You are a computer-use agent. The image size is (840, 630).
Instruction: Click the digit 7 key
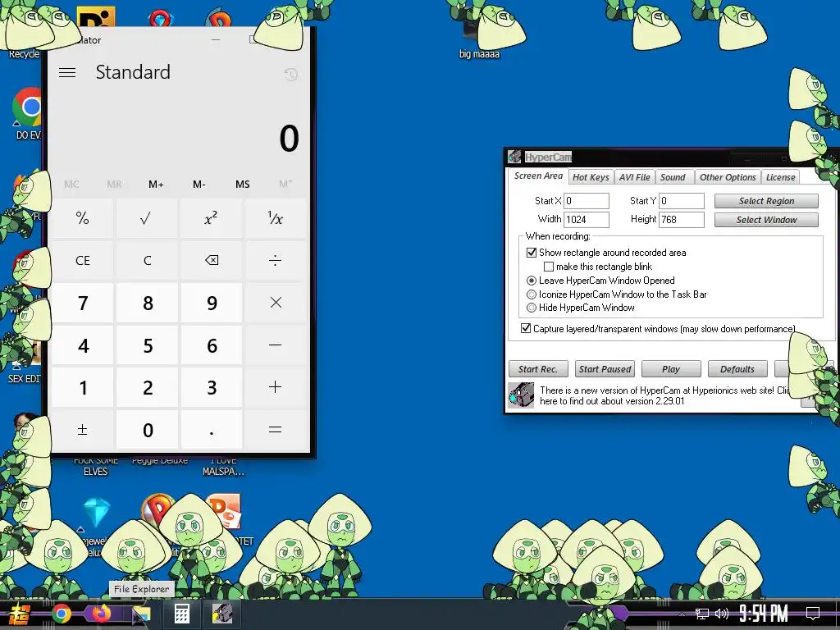[x=83, y=303]
